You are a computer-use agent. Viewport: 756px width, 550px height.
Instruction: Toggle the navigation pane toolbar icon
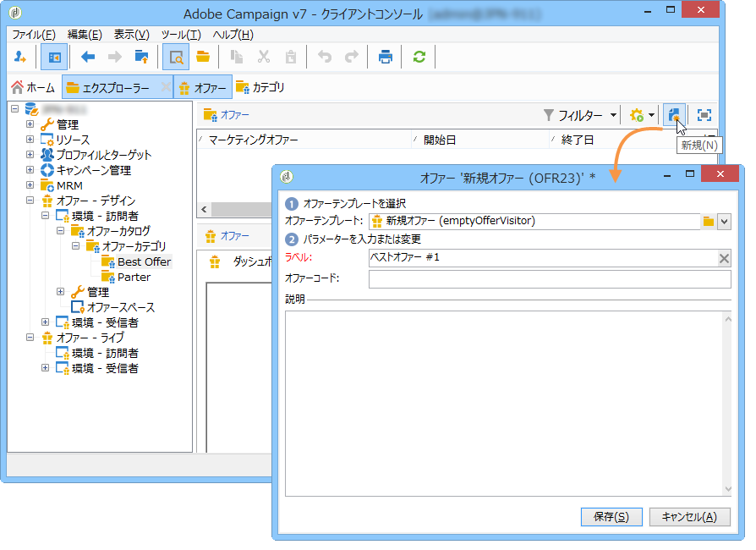54,57
